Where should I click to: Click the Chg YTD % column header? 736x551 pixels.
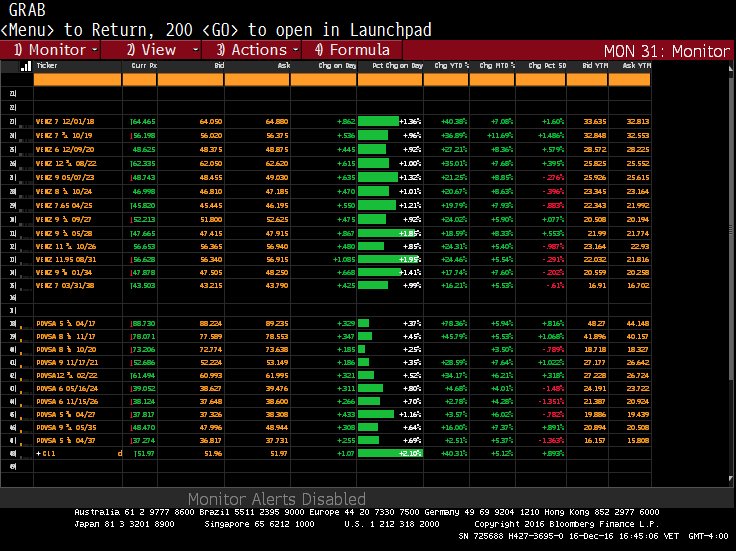452,66
